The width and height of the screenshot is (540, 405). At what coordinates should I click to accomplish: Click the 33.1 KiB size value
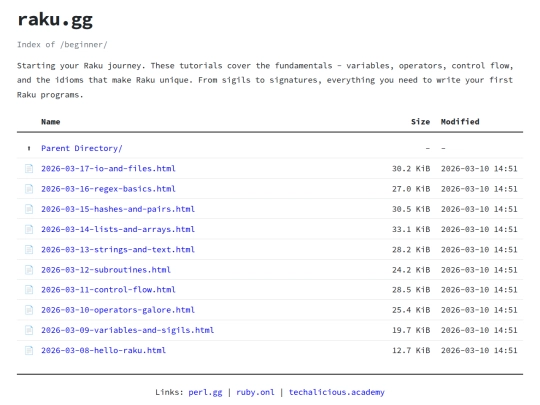[x=411, y=229]
